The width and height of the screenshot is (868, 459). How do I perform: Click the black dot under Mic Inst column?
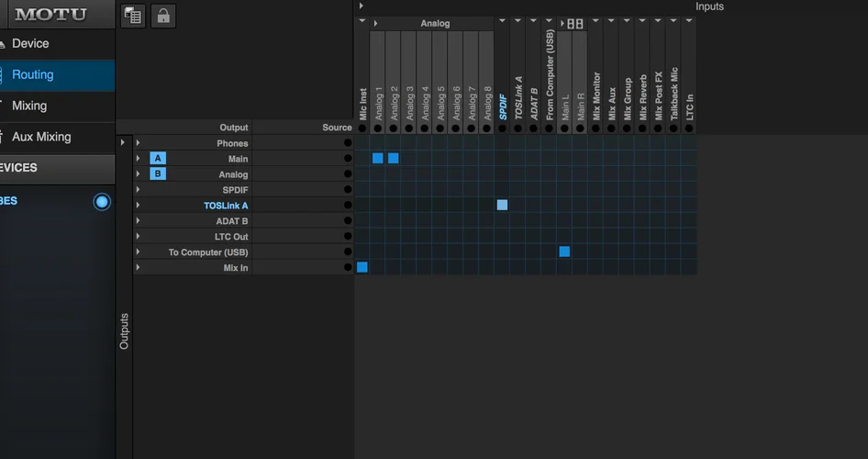[362, 129]
